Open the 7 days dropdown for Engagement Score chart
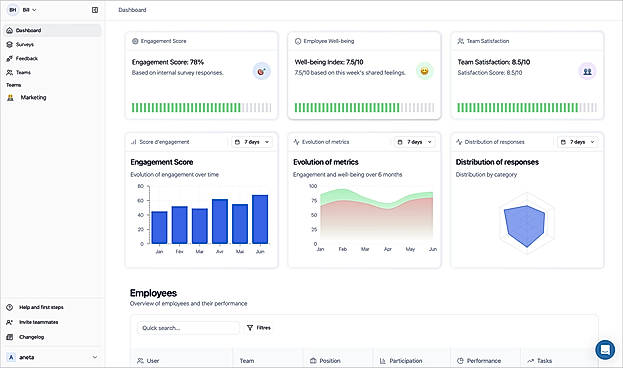Viewport: 623px width, 368px height. coord(252,142)
